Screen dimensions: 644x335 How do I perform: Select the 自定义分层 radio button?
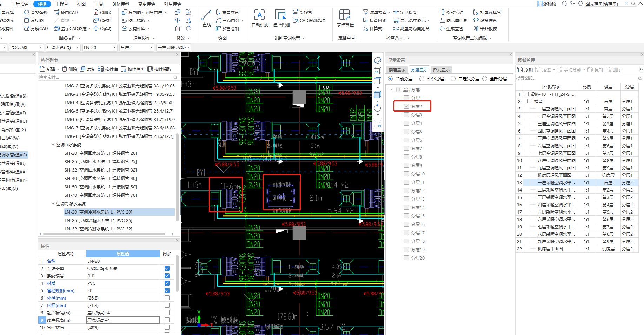coord(453,79)
